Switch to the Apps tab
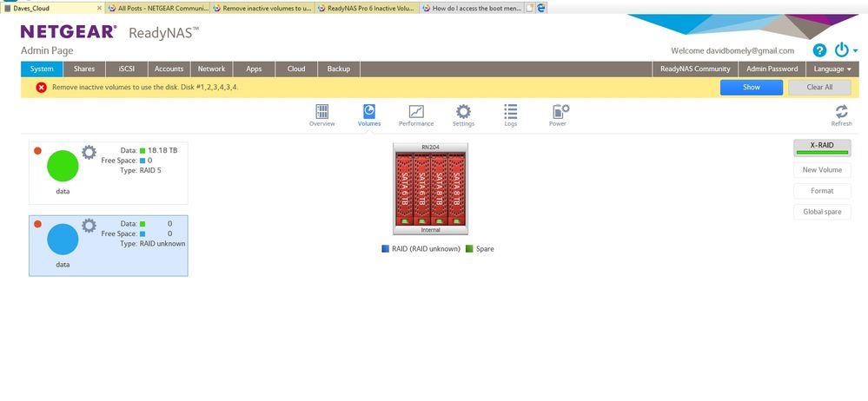This screenshot has width=868, height=401. [254, 69]
